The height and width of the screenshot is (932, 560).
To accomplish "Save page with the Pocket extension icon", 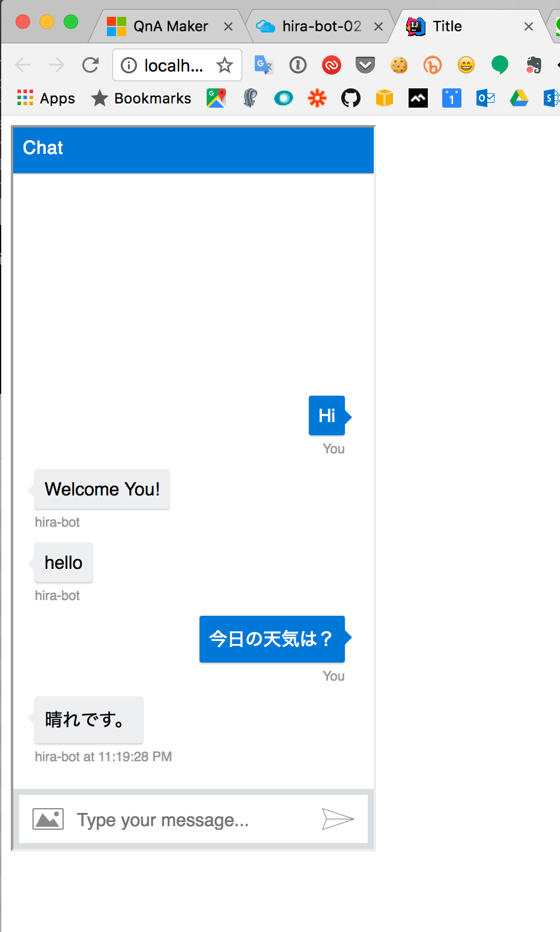I will [x=365, y=65].
